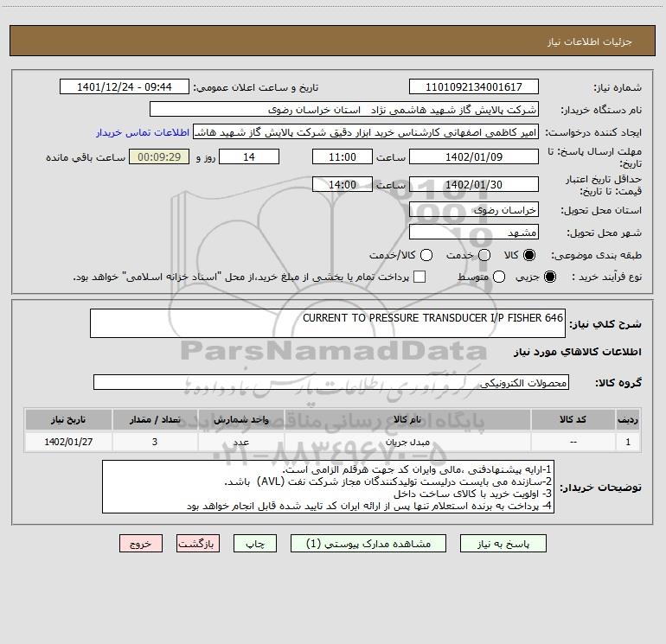666x644 pixels.
Task: Select the خدمت radio button
Action: (x=484, y=255)
